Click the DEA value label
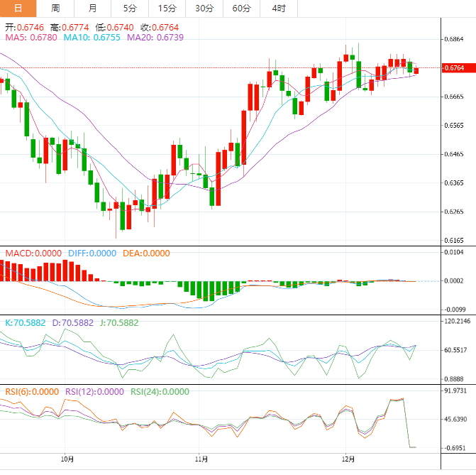 145,253
